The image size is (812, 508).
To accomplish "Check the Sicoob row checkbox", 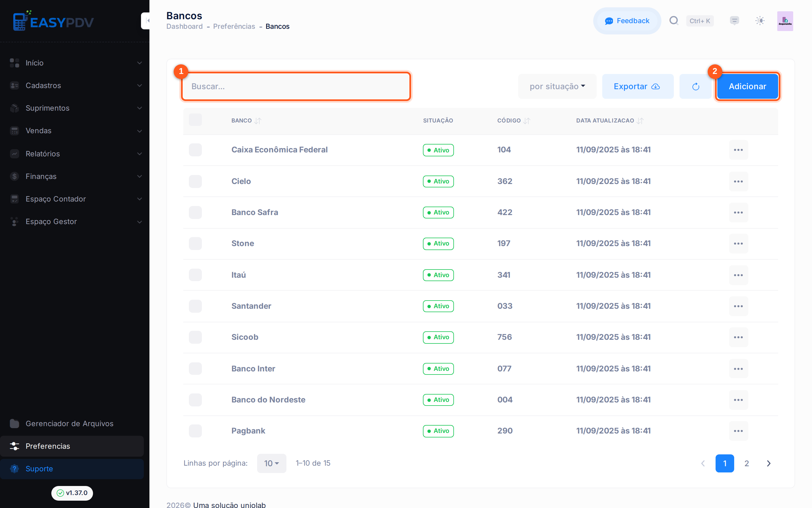I will 195,337.
